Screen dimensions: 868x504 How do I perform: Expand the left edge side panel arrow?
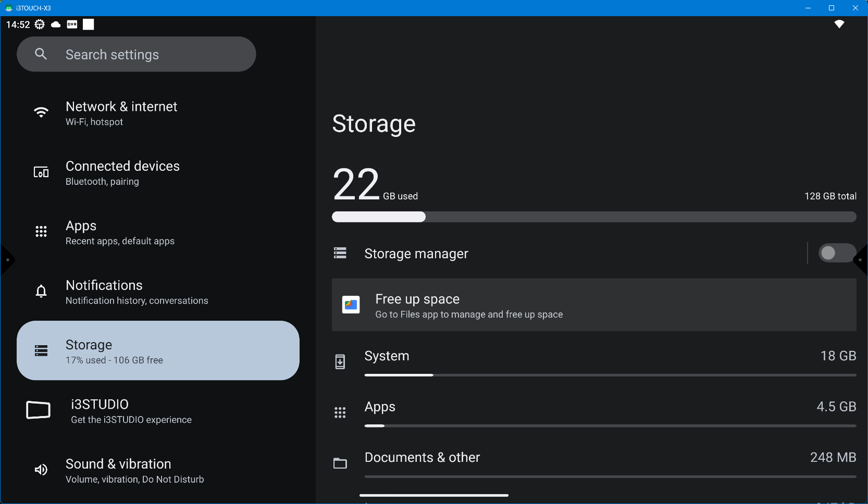7,260
